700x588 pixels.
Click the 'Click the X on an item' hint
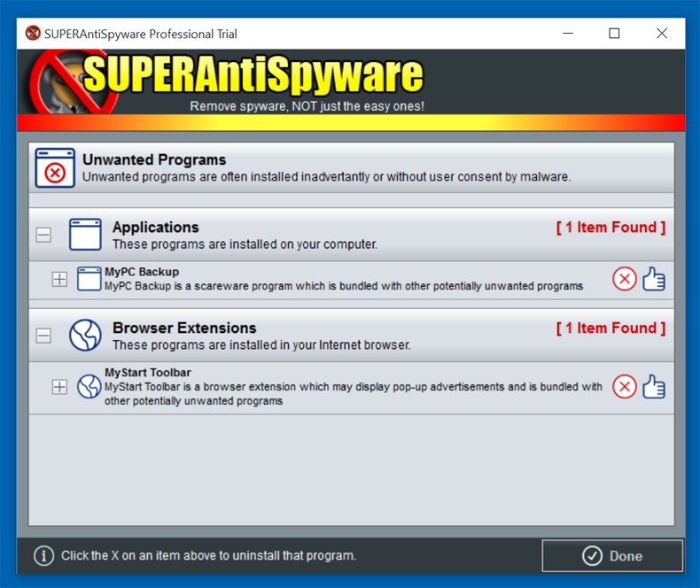pos(208,556)
